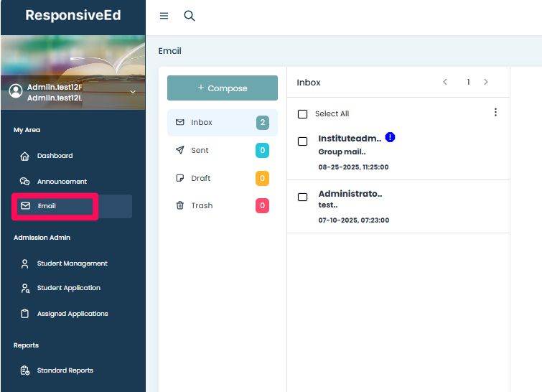Select the Administrato.. email checkbox
The height and width of the screenshot is (392, 542).
coord(302,197)
